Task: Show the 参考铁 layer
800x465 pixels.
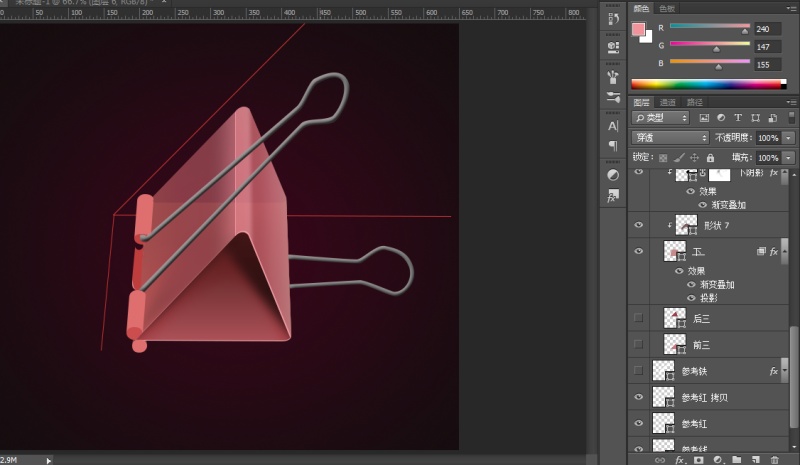Action: [638, 371]
